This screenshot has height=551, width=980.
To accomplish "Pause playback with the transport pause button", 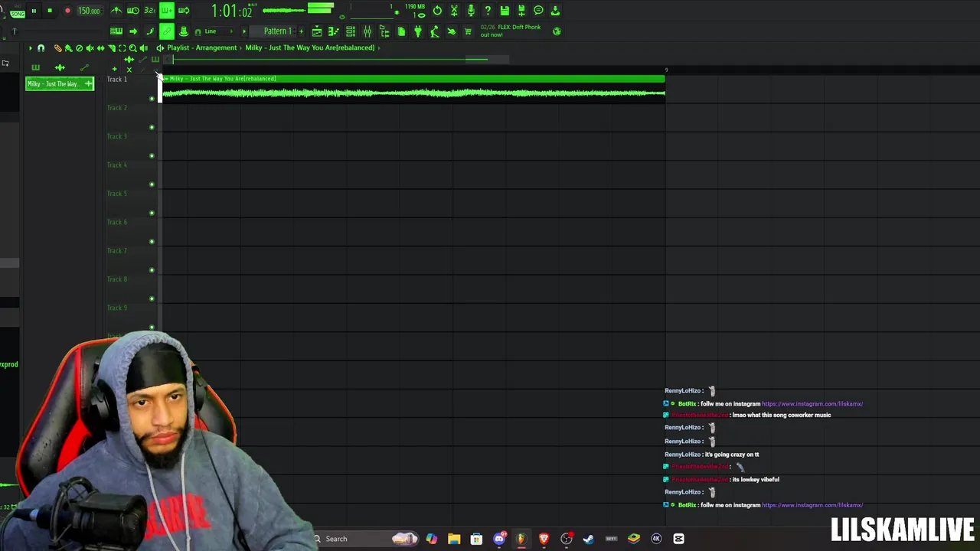I will [x=34, y=11].
